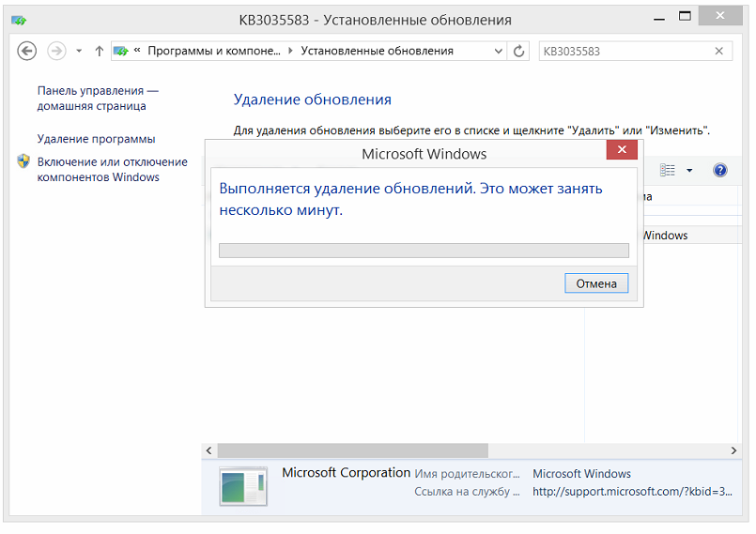Screen dimensions: 756x534
Task: Click the window icon in title bar
Action: coord(18,20)
